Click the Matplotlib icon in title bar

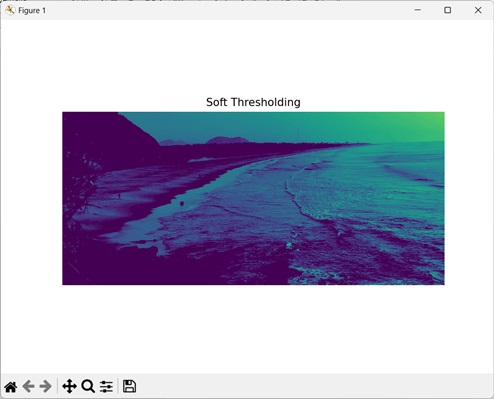10,10
